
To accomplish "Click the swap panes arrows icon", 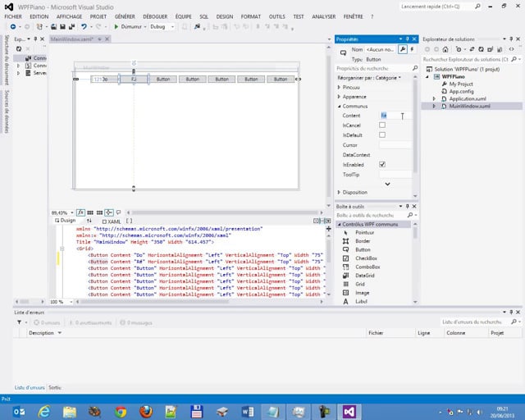I will coord(89,221).
